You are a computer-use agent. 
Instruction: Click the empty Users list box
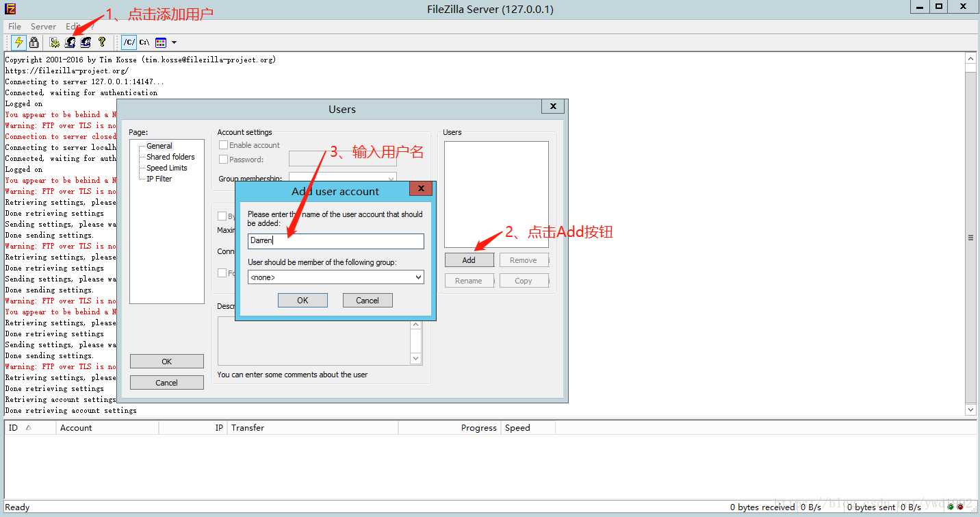(x=496, y=194)
